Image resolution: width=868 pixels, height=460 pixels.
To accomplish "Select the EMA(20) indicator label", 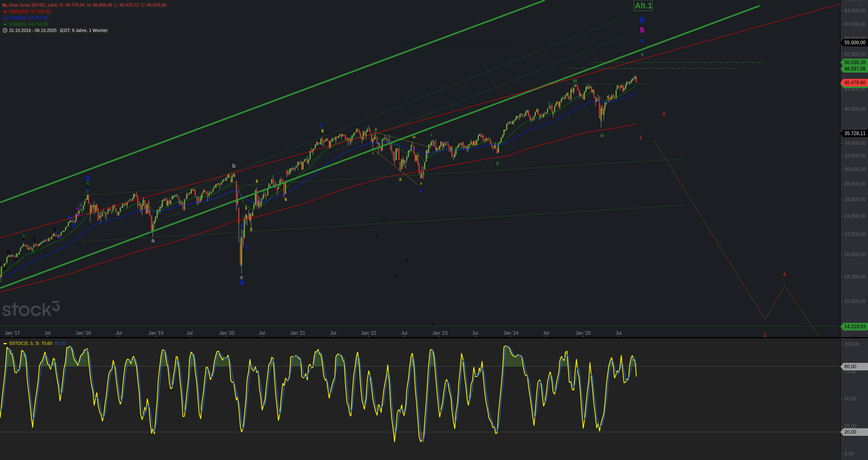I will (x=18, y=24).
